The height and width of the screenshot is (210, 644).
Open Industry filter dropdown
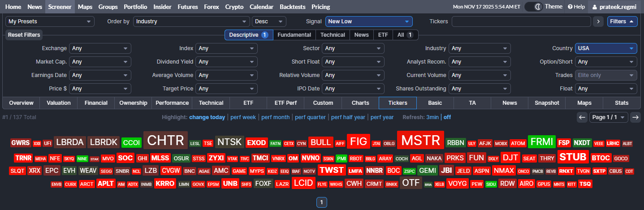coord(480,48)
